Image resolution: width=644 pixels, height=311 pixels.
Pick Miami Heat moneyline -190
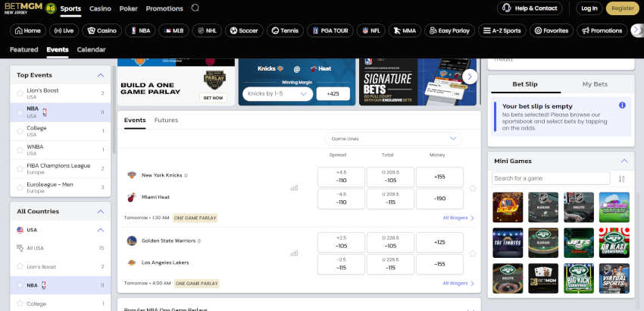pyautogui.click(x=439, y=198)
